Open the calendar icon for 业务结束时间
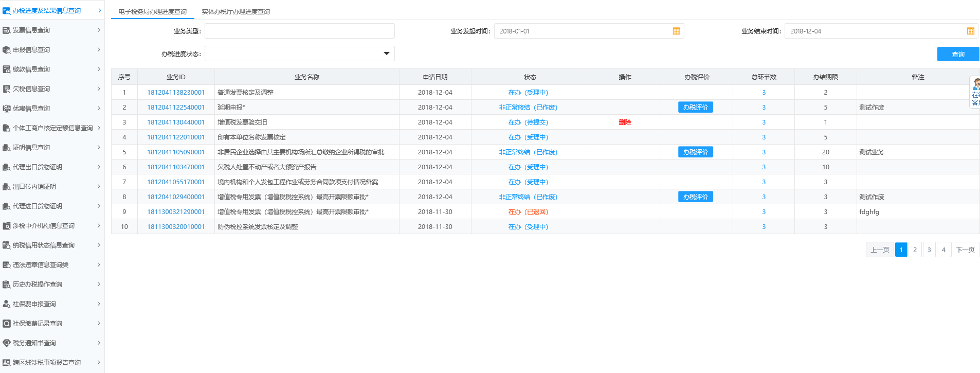 (x=970, y=31)
